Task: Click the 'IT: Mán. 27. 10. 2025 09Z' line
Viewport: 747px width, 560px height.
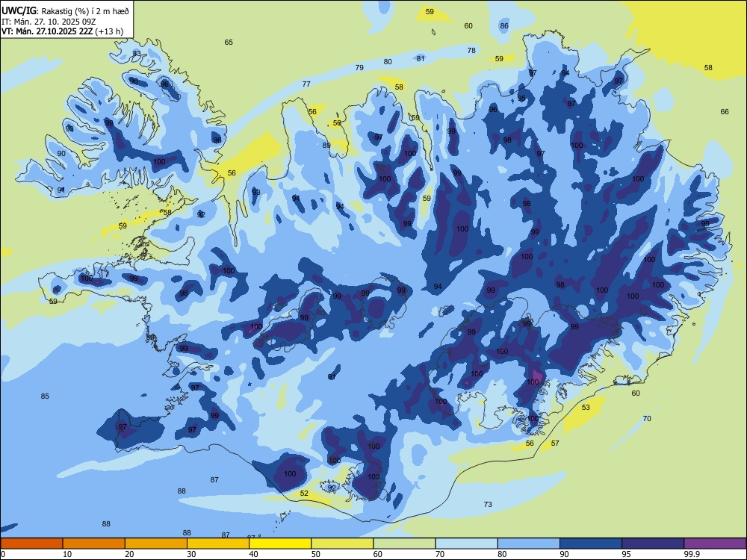Action: click(48, 22)
